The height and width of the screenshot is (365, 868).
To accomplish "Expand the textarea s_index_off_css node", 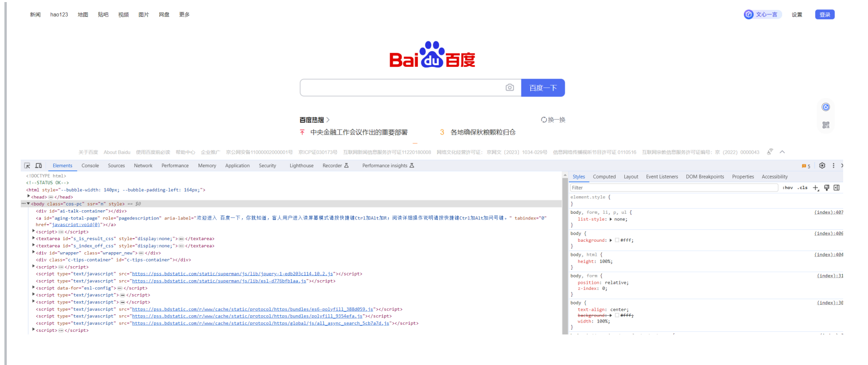I will [34, 245].
